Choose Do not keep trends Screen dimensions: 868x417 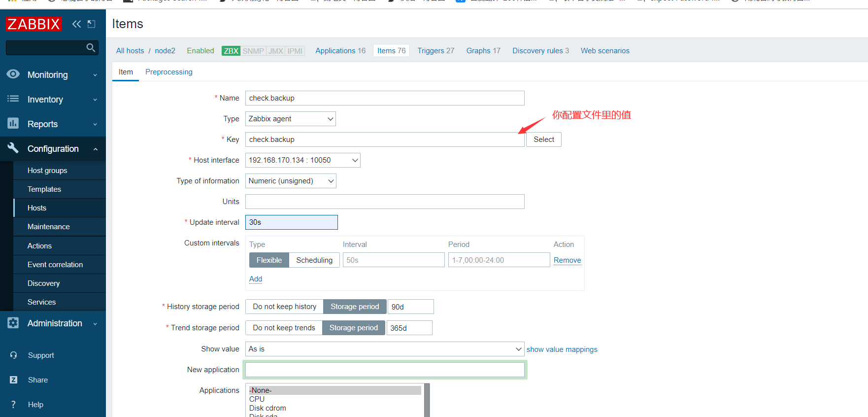click(x=284, y=328)
